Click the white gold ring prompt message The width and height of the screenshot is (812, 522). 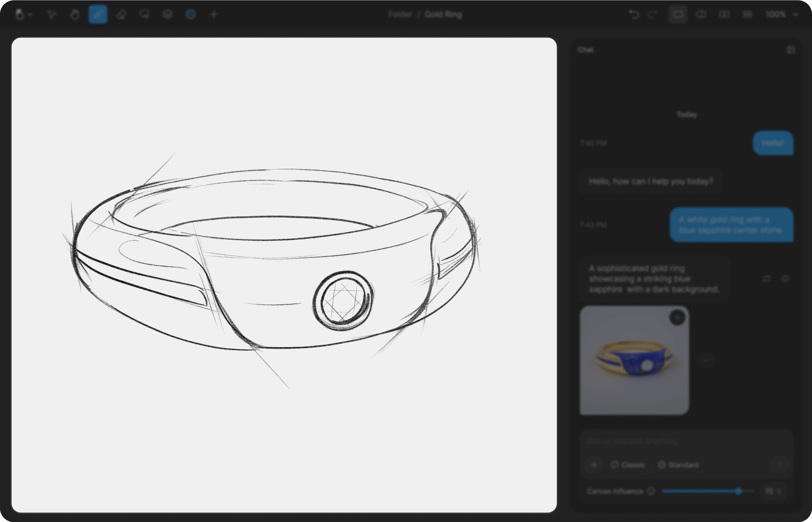click(x=731, y=225)
